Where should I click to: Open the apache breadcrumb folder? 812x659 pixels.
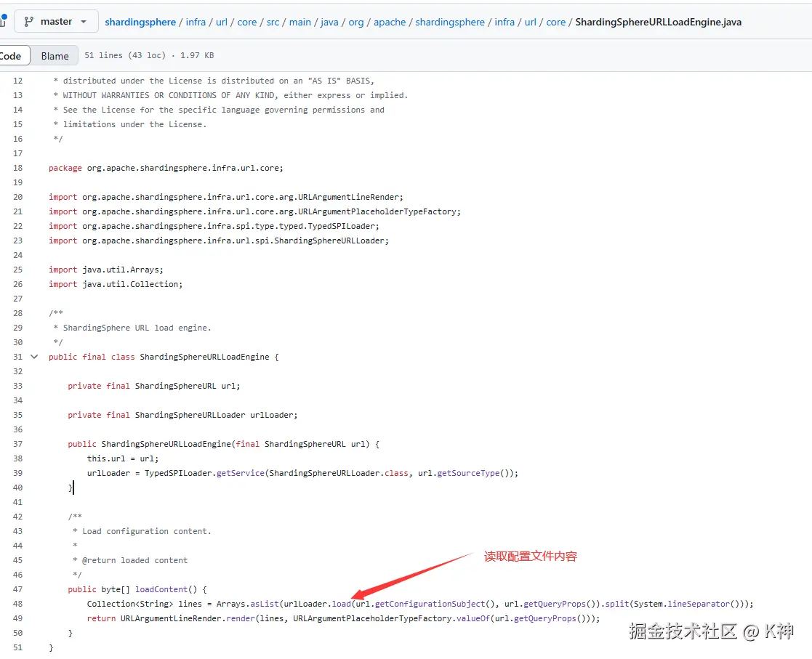[390, 22]
